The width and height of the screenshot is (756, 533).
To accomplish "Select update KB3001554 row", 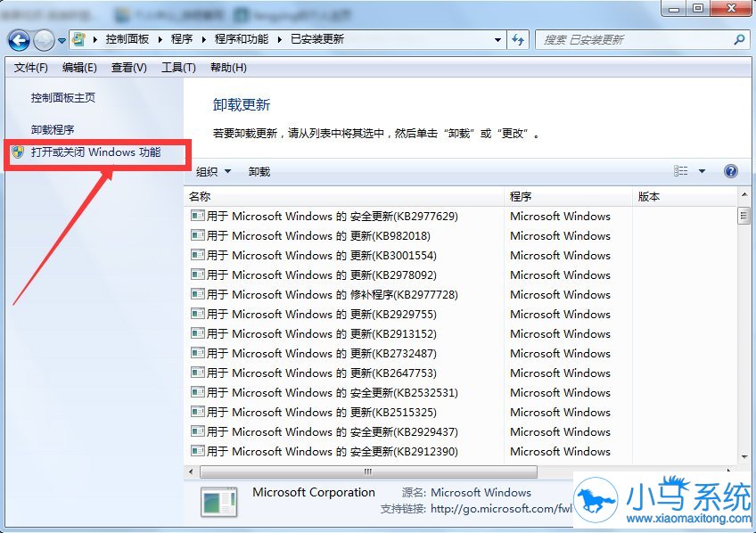I will tap(462, 256).
